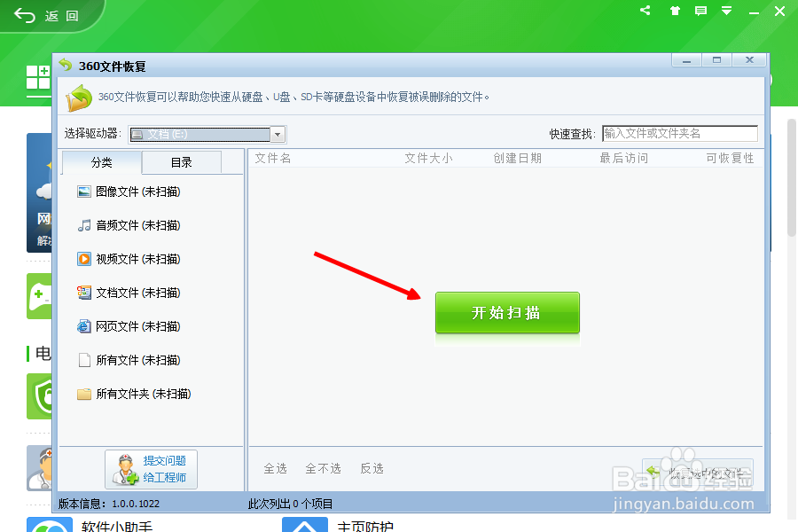Select 文档文件 (未扫描) category

[x=129, y=293]
